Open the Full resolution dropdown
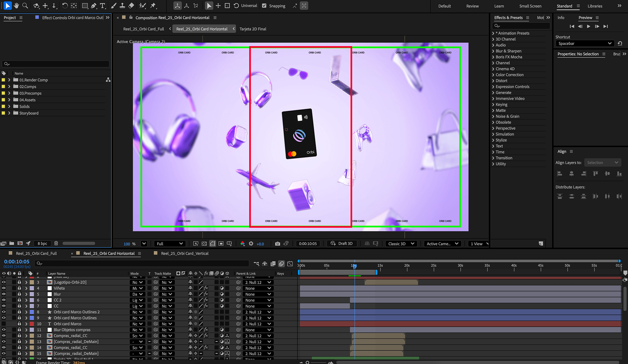The image size is (628, 364). [169, 244]
